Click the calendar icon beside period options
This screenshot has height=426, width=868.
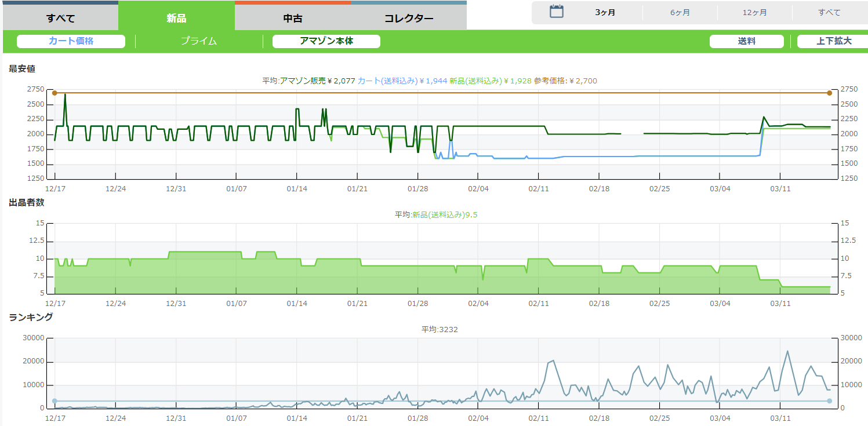[x=556, y=12]
